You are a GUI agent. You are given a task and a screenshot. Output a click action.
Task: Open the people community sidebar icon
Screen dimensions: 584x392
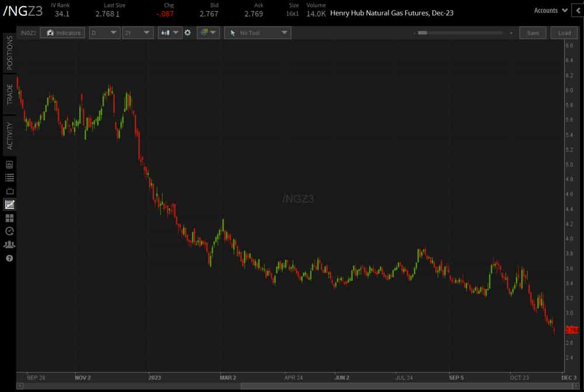[x=10, y=244]
